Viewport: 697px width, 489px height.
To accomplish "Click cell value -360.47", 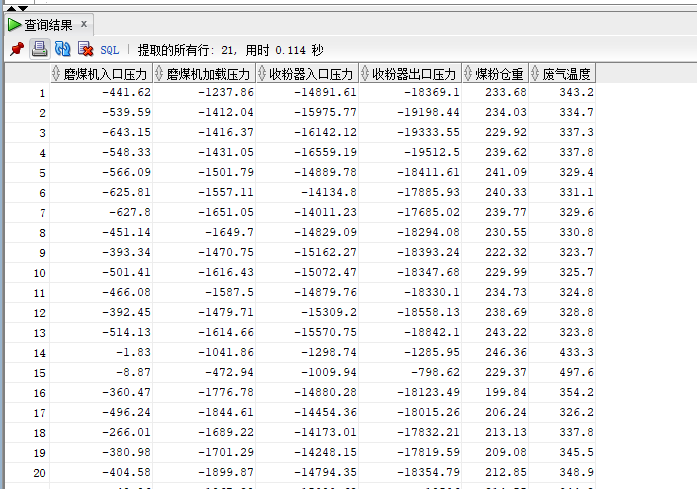I will point(127,392).
